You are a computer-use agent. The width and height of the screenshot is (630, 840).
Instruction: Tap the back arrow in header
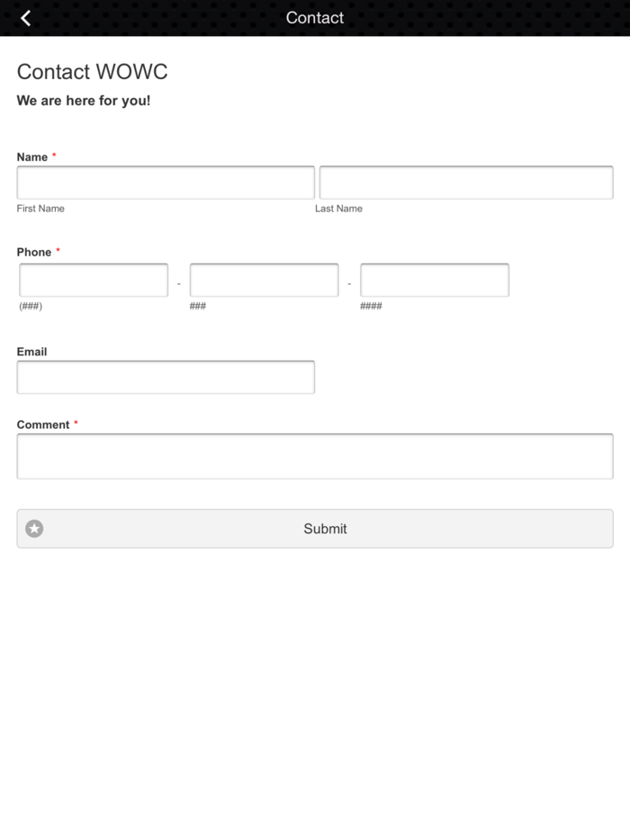(25, 18)
